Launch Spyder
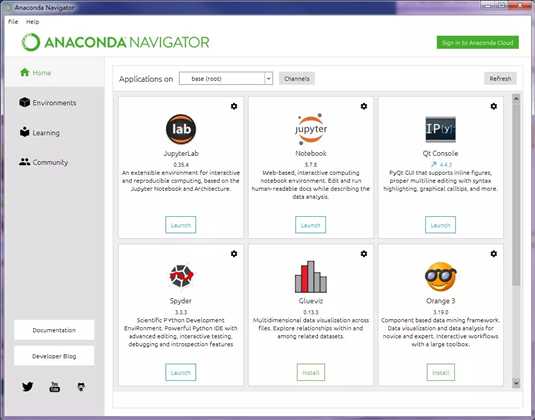535x420 pixels. [181, 372]
